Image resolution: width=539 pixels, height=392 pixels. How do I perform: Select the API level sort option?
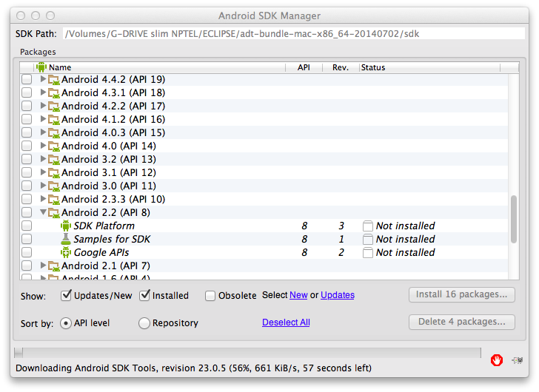pyautogui.click(x=66, y=323)
